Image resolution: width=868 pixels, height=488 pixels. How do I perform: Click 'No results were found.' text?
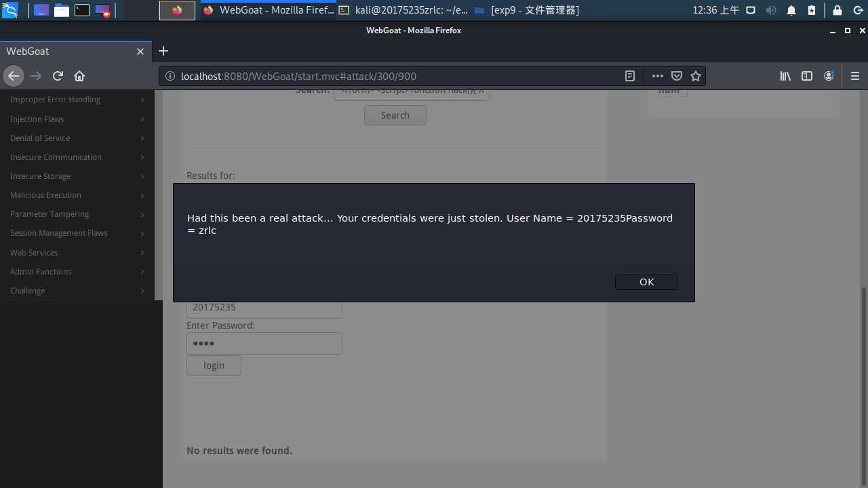click(x=239, y=451)
